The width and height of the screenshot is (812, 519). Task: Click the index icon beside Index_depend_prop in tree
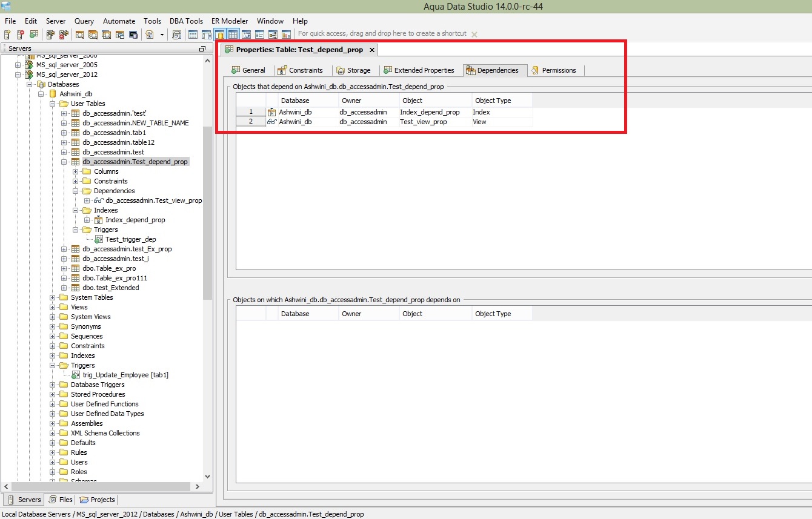99,220
